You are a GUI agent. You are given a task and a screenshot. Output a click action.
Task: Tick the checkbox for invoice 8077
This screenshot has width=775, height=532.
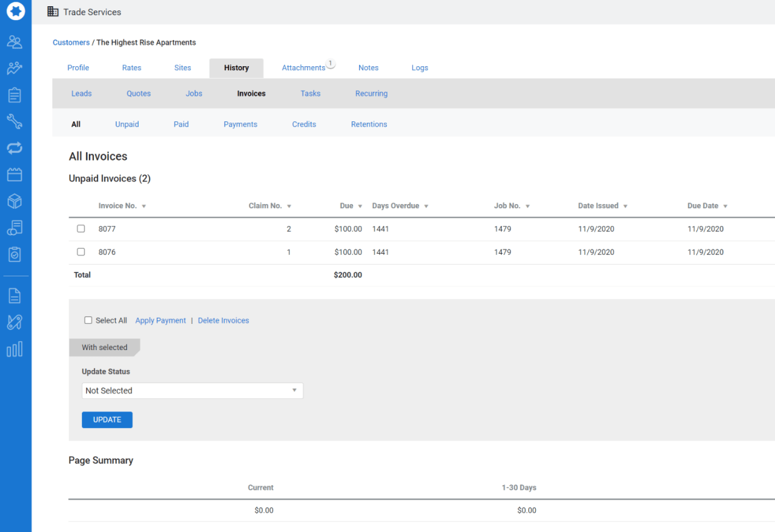[81, 228]
